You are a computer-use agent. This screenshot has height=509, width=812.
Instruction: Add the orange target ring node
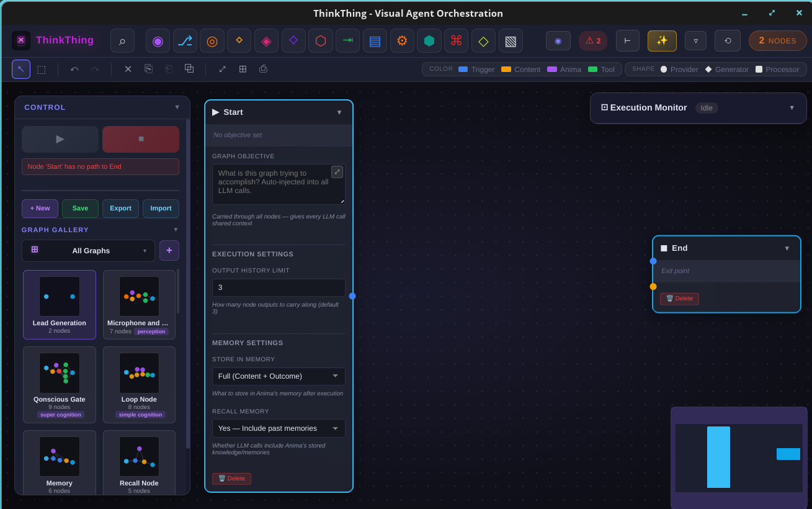pos(212,41)
